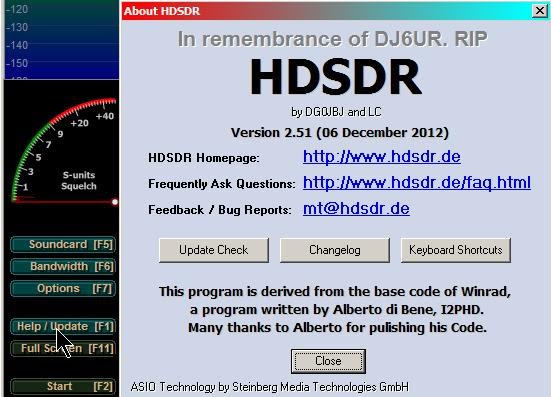Viewport: 551px width, 397px height.
Task: Click the About HDSDR title bar
Action: coord(327,11)
